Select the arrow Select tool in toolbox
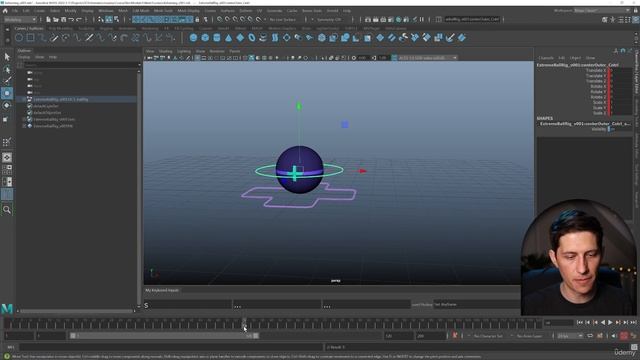Image resolution: width=640 pixels, height=360 pixels. pyautogui.click(x=7, y=57)
